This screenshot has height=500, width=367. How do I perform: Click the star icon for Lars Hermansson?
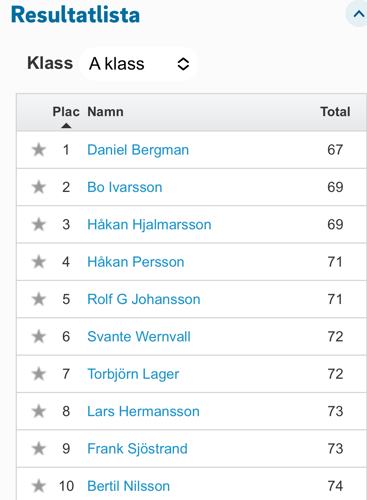pos(39,411)
